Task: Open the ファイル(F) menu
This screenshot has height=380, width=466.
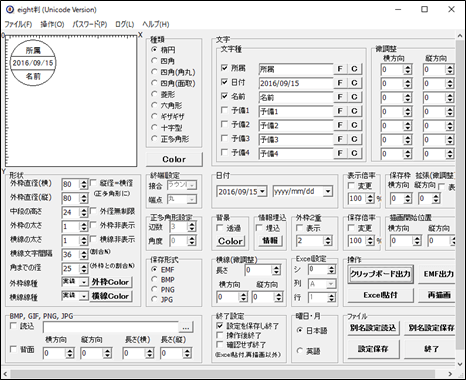Action: [18, 24]
